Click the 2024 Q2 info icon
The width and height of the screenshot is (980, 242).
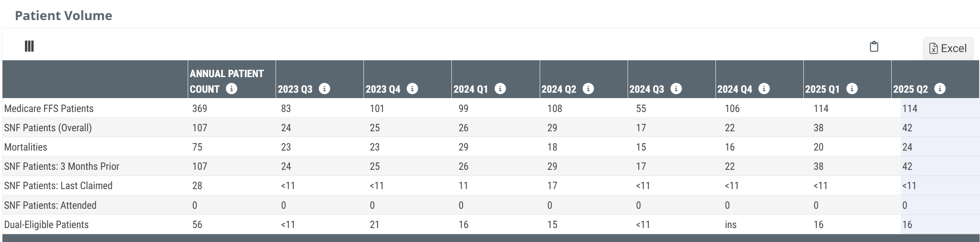coord(588,89)
